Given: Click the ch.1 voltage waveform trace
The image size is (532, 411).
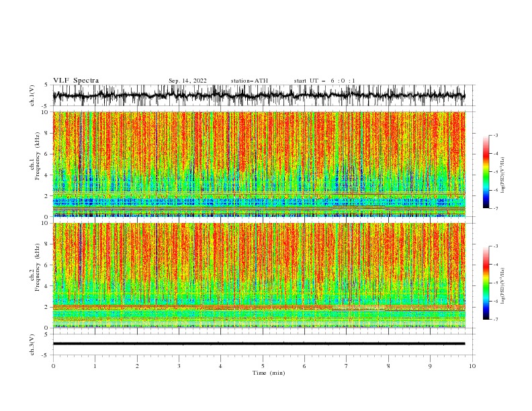Looking at the screenshot, I should coord(259,95).
